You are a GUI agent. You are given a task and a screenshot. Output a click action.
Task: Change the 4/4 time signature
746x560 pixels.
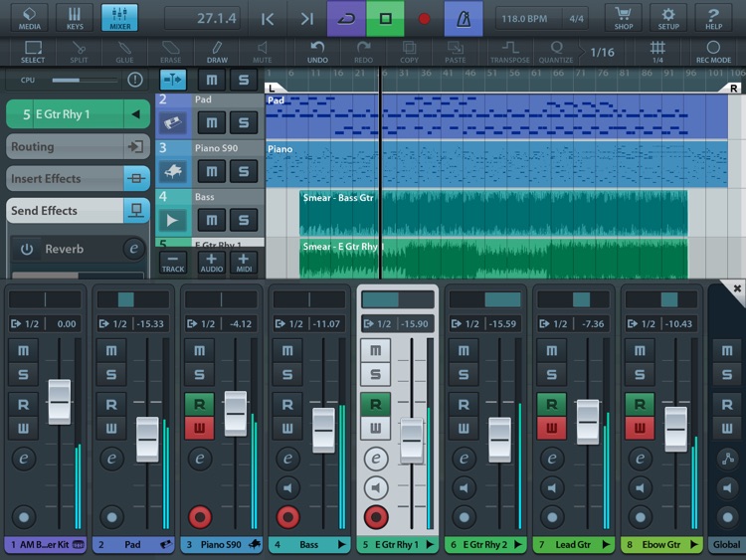(576, 19)
